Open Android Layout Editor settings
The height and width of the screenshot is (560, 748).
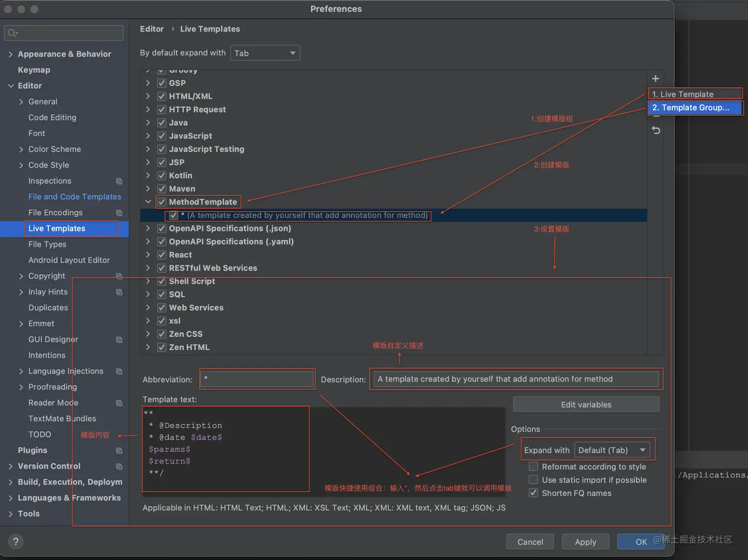pyautogui.click(x=69, y=260)
